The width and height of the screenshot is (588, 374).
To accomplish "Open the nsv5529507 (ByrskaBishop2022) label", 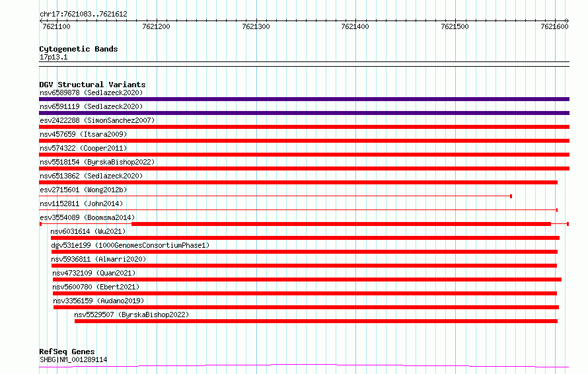I will (x=131, y=315).
